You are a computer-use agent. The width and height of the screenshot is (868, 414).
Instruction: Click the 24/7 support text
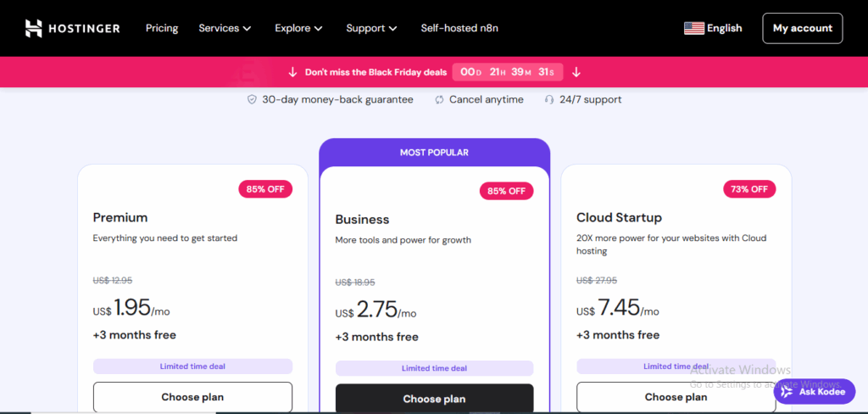[x=590, y=100]
